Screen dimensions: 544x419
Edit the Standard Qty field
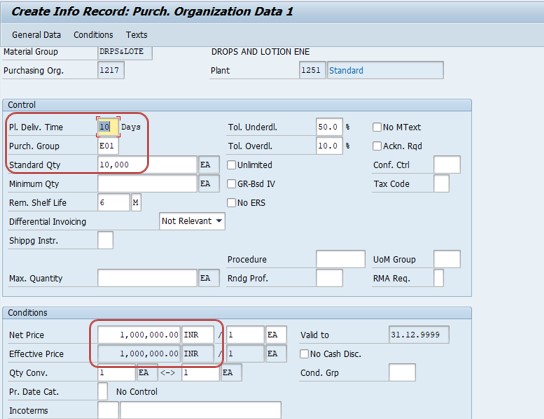[147, 165]
